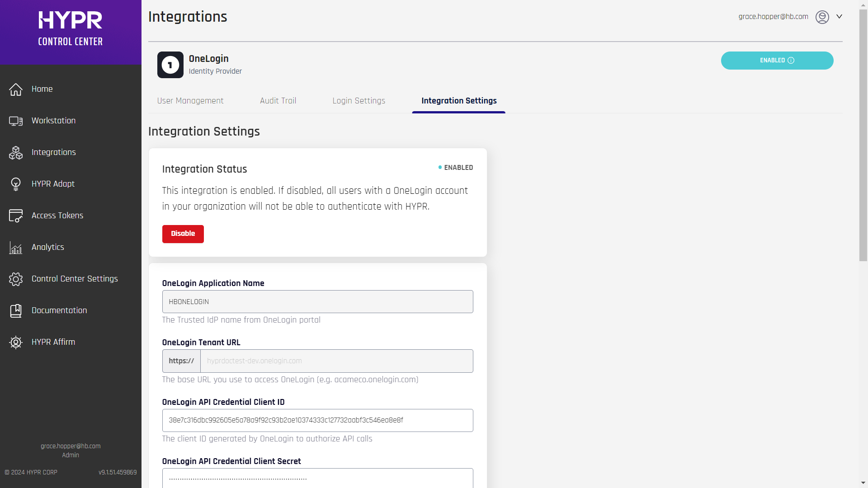Viewport: 868px width, 488px height.
Task: Click the Admin role label in sidebar
Action: pos(71,455)
